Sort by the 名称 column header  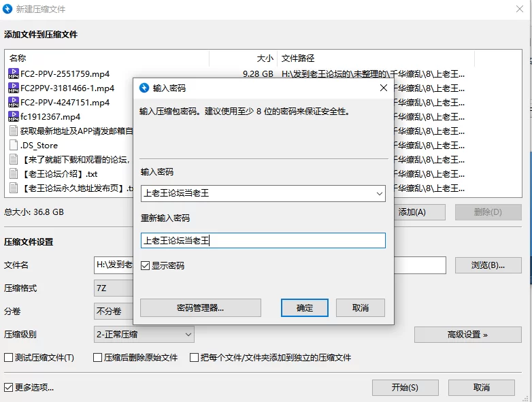click(107, 58)
